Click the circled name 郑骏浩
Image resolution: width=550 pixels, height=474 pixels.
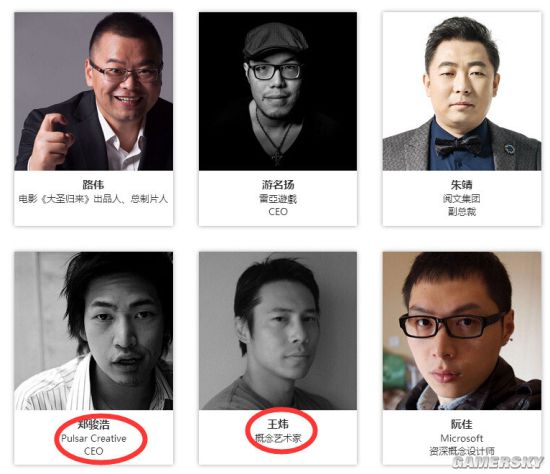point(94,425)
